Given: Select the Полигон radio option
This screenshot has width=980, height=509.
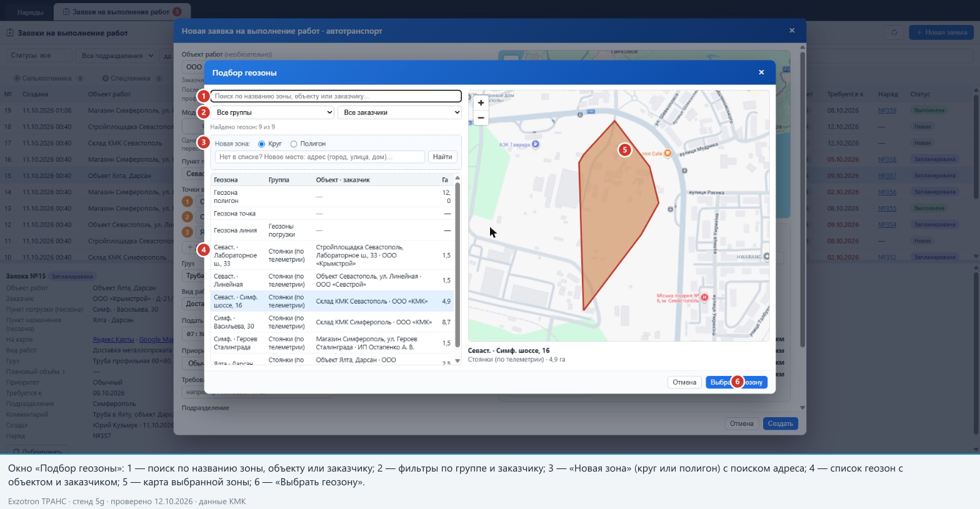Looking at the screenshot, I should click(294, 144).
